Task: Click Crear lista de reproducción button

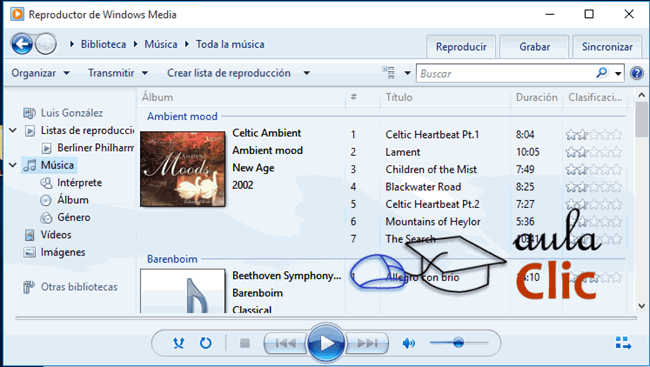Action: (x=229, y=73)
